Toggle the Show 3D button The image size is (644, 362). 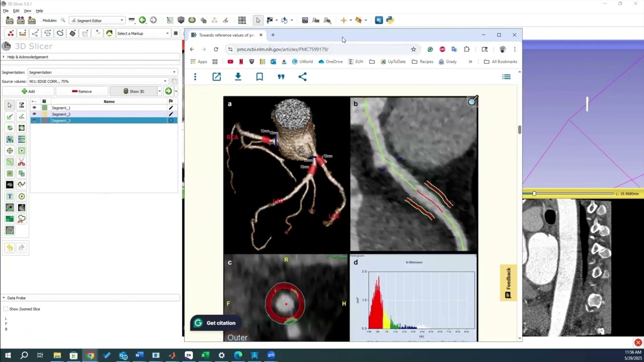[x=134, y=91]
